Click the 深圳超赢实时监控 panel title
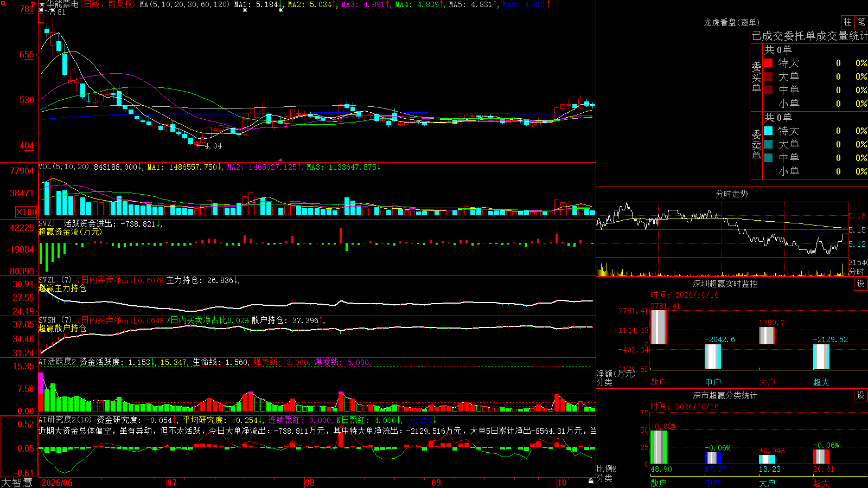Screen dimensions: 868x488 (725, 284)
